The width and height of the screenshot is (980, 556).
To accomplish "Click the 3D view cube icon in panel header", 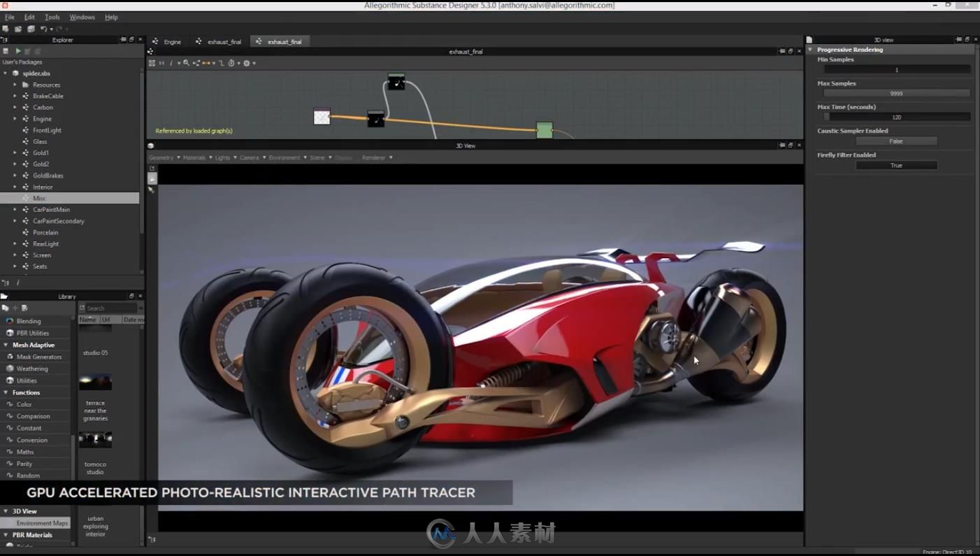I will click(150, 145).
